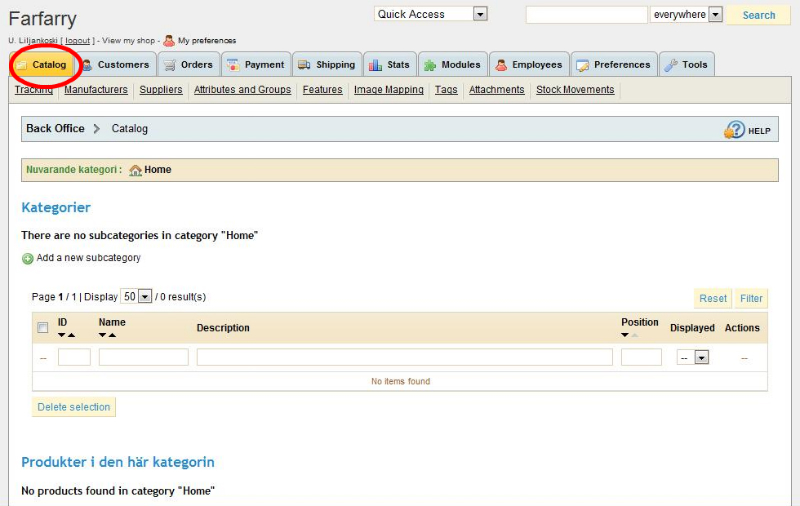Go to the Shipping tab
800x506 pixels.
327,65
